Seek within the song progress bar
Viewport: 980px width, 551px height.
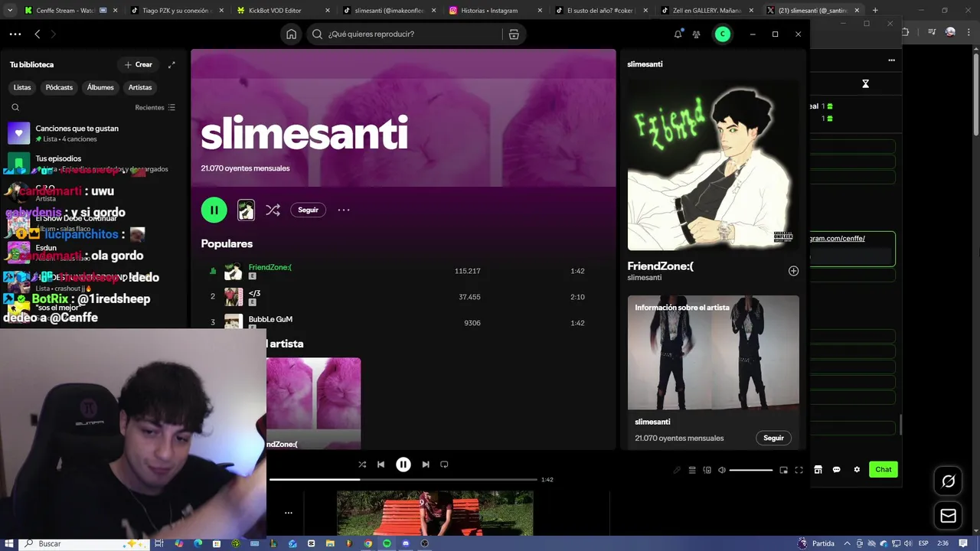[x=403, y=480]
